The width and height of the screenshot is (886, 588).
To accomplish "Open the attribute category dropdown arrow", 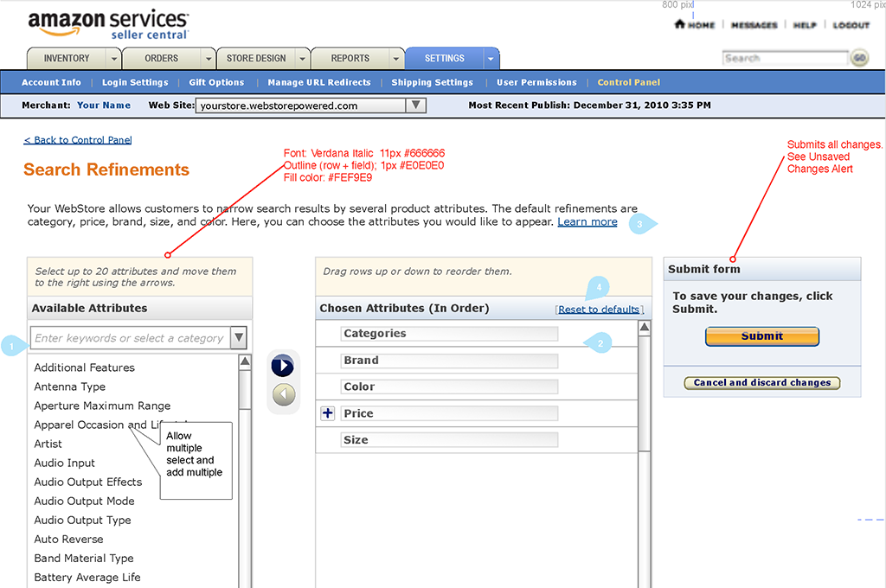I will click(239, 337).
